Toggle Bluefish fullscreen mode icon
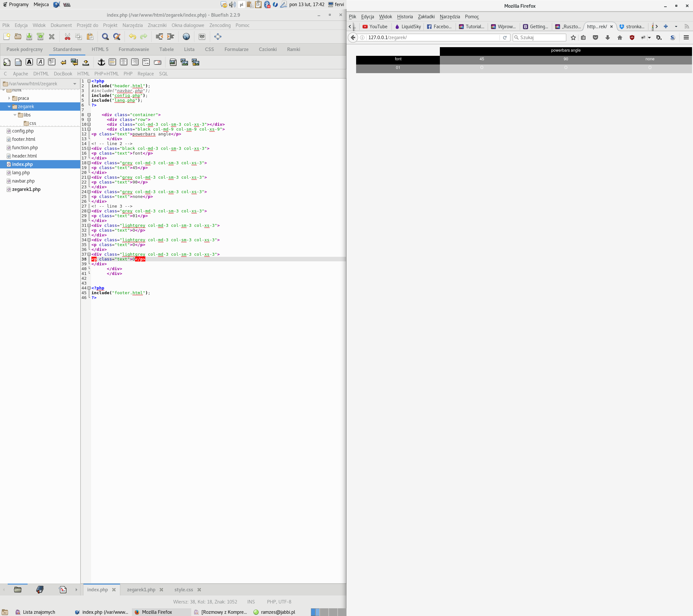Image resolution: width=693 pixels, height=616 pixels. click(218, 37)
